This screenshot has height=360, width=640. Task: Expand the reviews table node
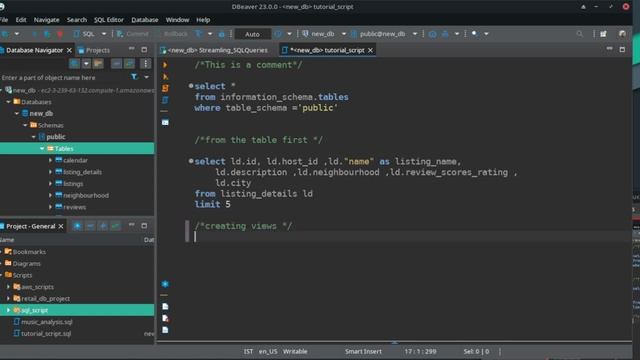[50, 207]
